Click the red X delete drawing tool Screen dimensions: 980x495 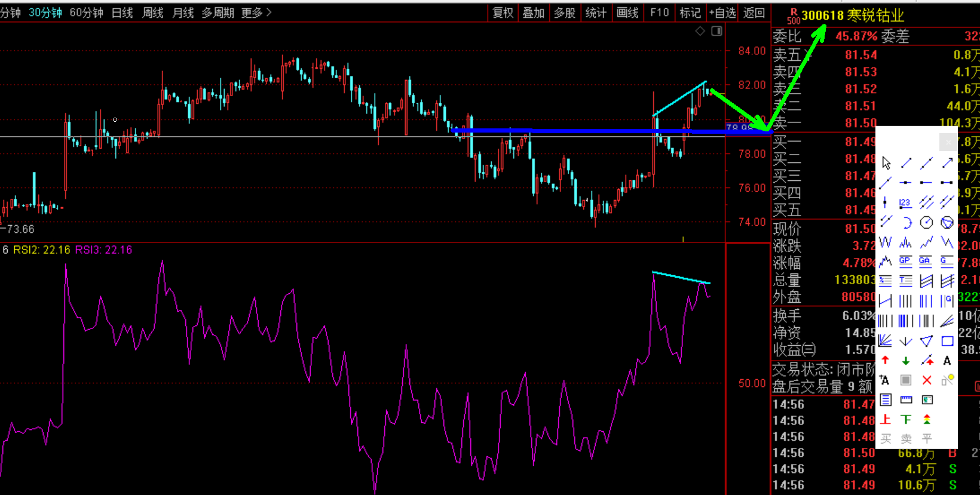pyautogui.click(x=927, y=380)
